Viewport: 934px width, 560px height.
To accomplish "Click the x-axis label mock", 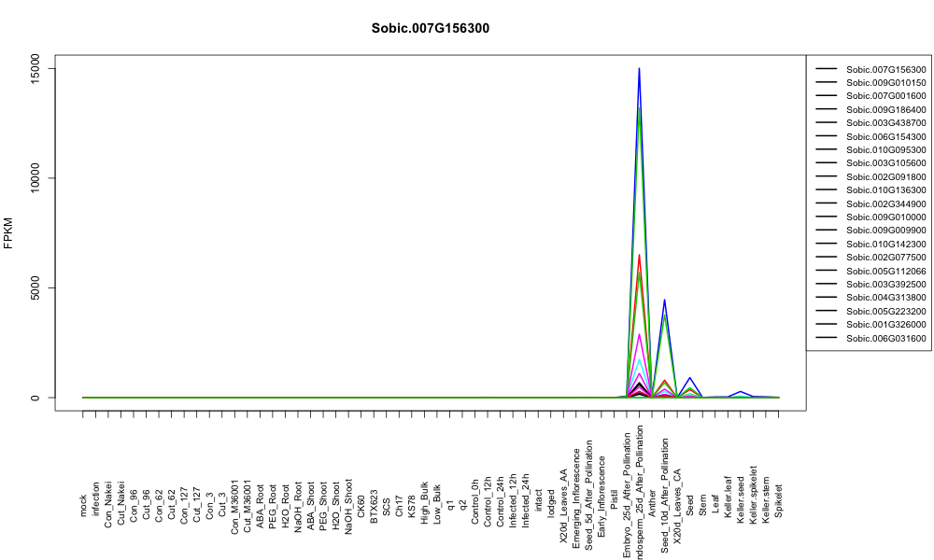I will coord(83,506).
